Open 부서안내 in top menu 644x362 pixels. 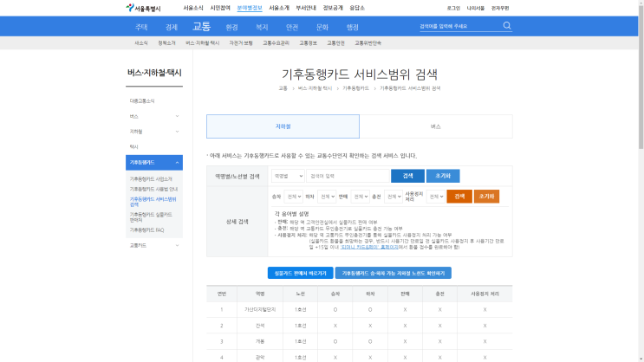pos(306,8)
